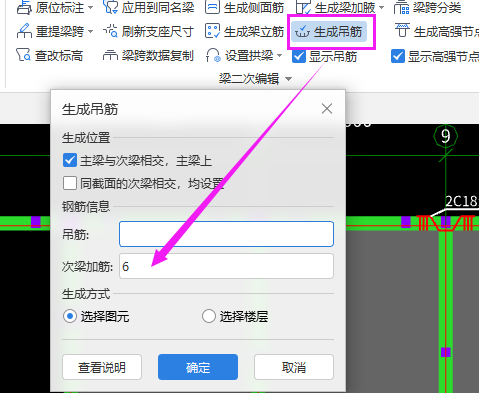
Task: Click the 梁跨分类 label
Action: (437, 7)
